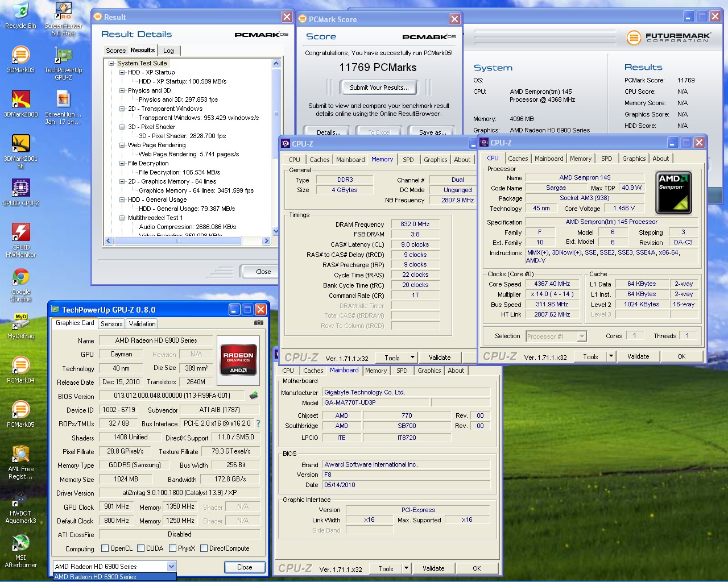Click the Futuremark Corporation logo
This screenshot has width=728, height=582.
click(669, 38)
